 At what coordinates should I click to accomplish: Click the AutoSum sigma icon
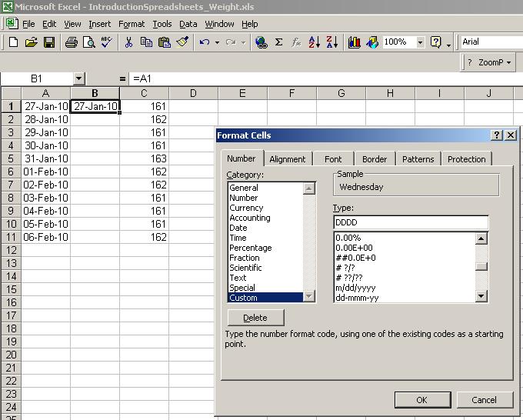click(x=279, y=42)
